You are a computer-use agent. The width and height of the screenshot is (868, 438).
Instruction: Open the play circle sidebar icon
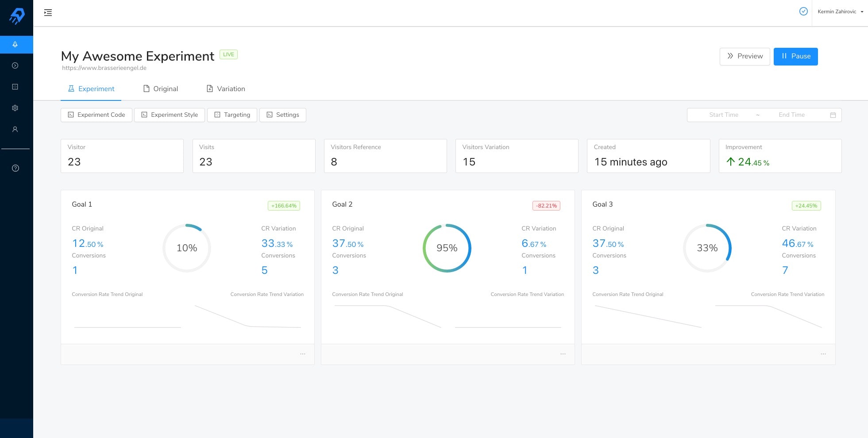pyautogui.click(x=15, y=65)
